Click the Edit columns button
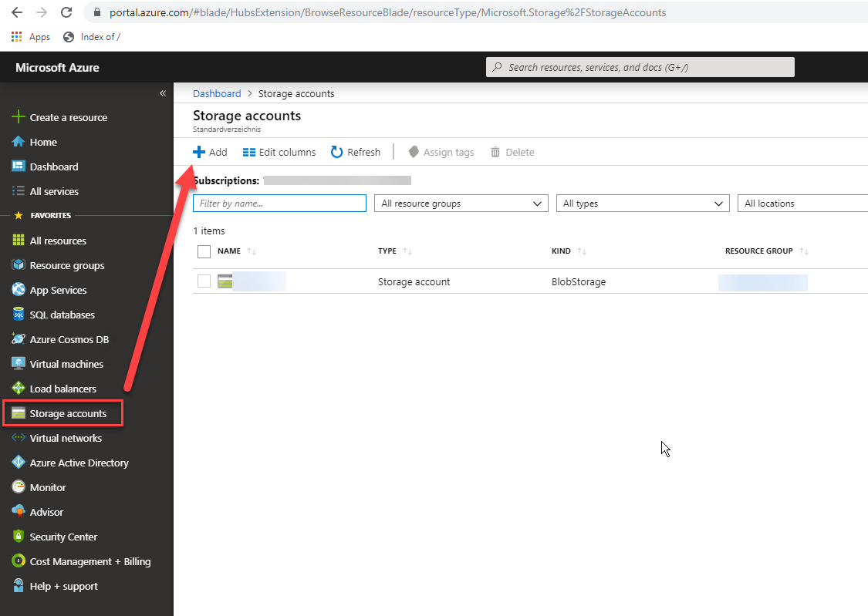 (x=279, y=152)
